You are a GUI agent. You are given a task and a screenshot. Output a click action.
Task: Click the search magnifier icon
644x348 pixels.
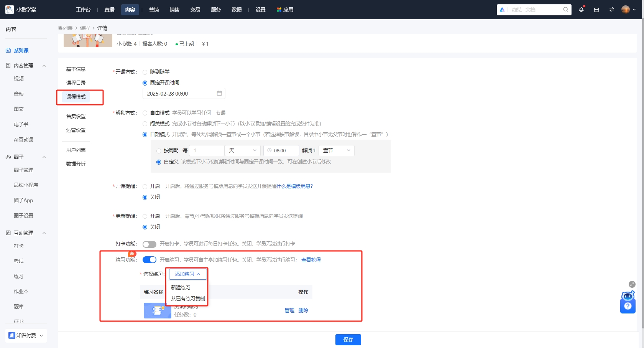coord(565,10)
